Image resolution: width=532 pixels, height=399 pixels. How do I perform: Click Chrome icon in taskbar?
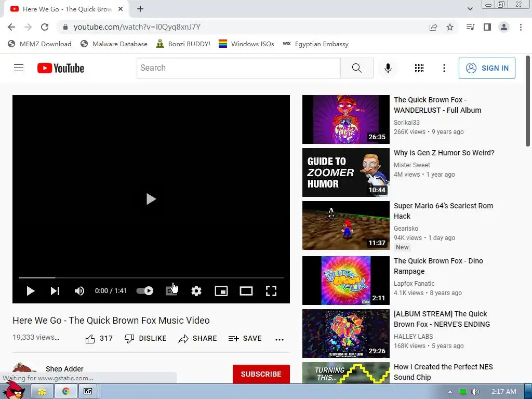66,392
